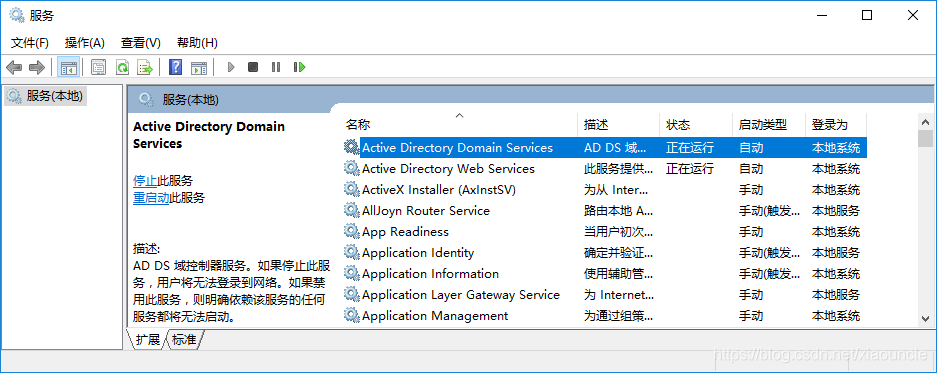Screen dimensions: 937x373
Task: Click the green Refresh toolbar icon
Action: [123, 68]
